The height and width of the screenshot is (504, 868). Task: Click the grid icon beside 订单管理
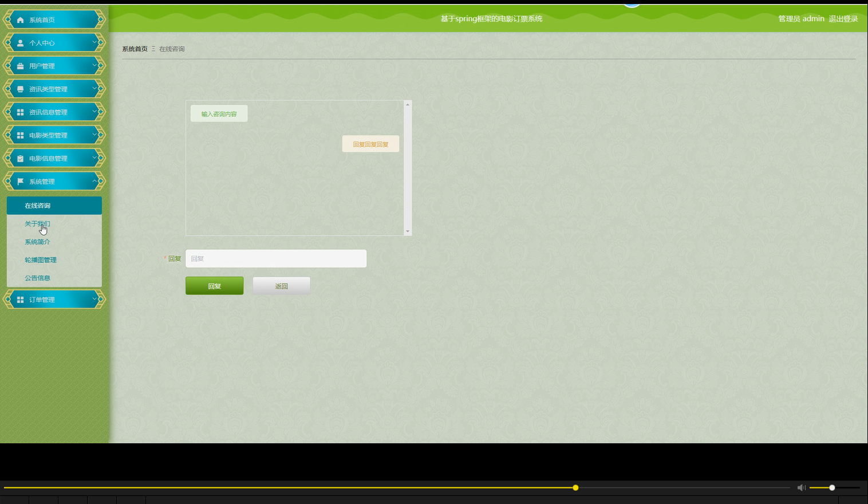(20, 300)
